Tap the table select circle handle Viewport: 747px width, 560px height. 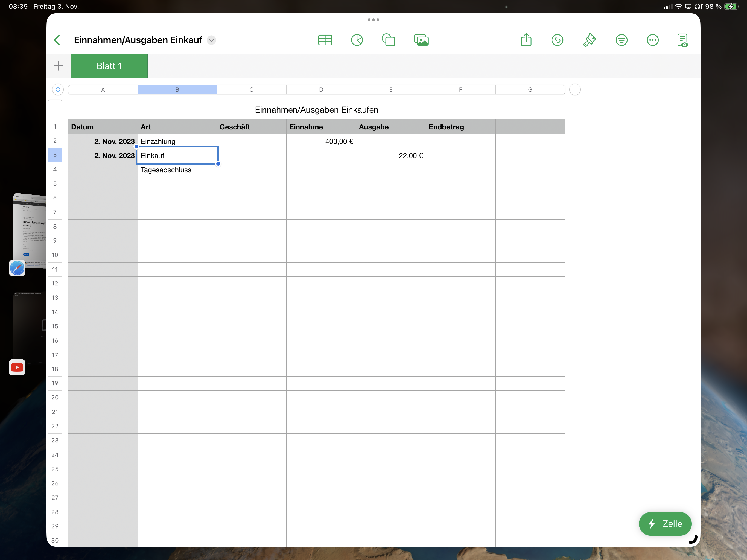(58, 89)
